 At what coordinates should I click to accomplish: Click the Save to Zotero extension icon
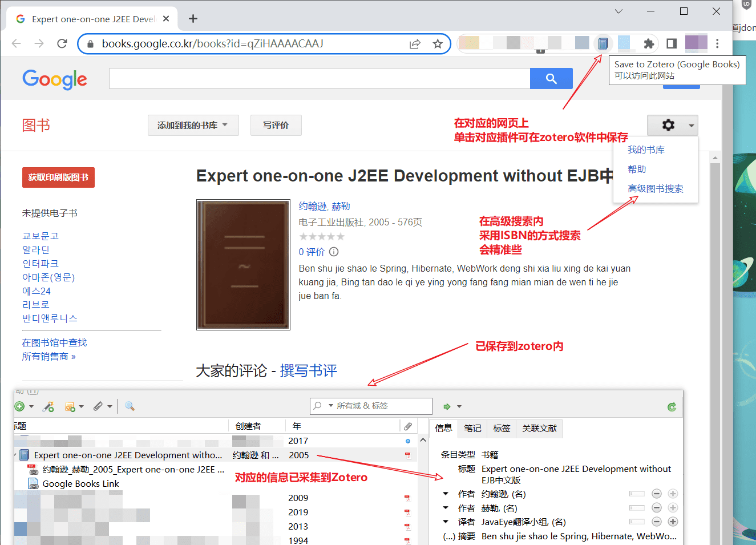[603, 43]
